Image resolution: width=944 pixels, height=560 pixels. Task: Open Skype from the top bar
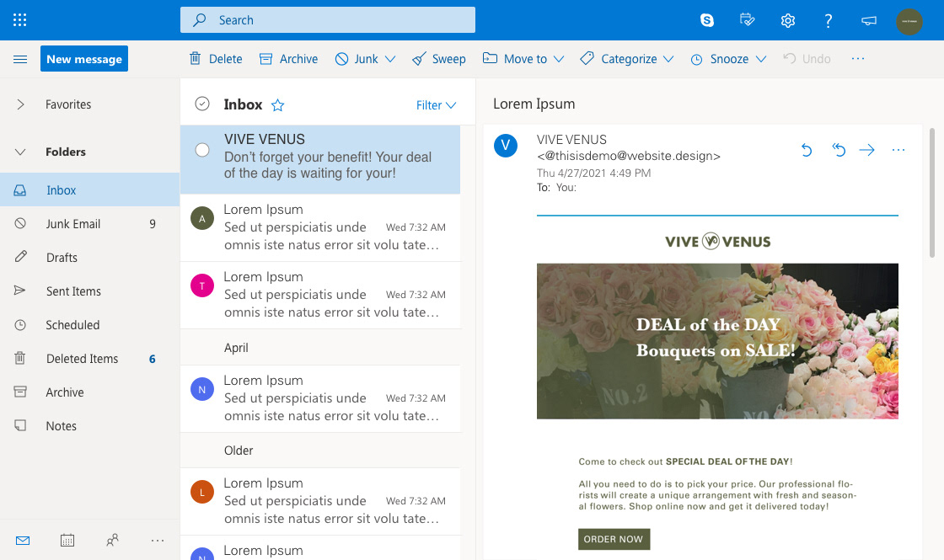point(707,20)
